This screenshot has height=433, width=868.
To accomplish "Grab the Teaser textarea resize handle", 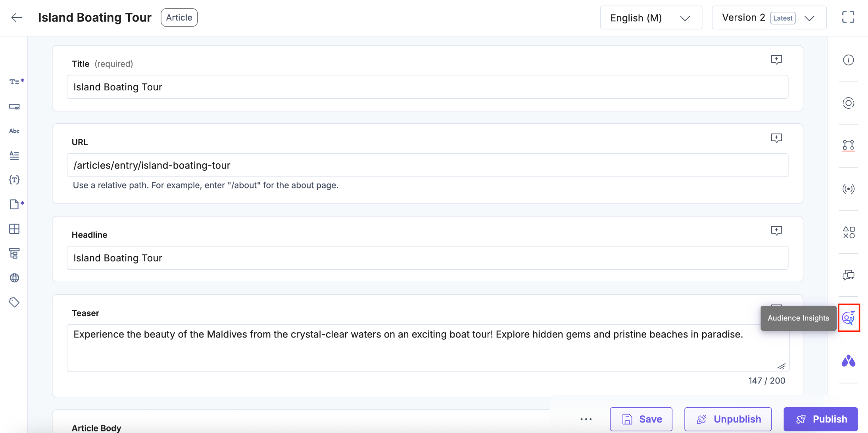I will 781,366.
